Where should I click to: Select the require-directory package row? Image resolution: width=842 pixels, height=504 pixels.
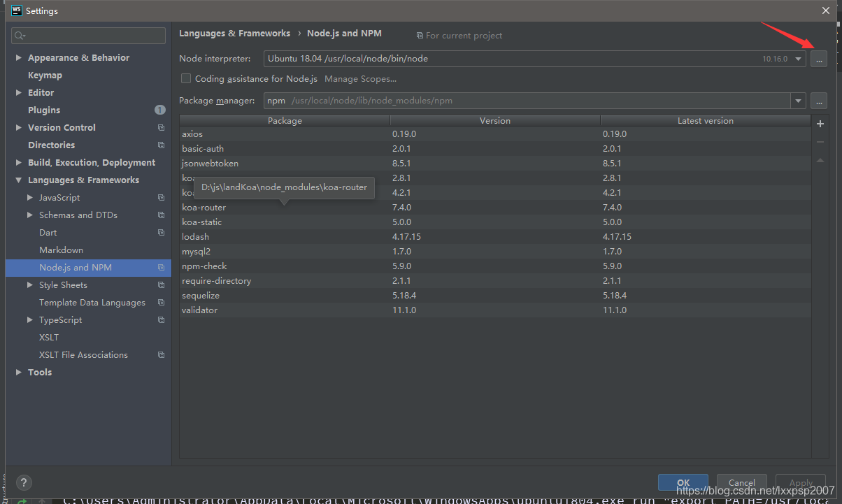(495, 281)
